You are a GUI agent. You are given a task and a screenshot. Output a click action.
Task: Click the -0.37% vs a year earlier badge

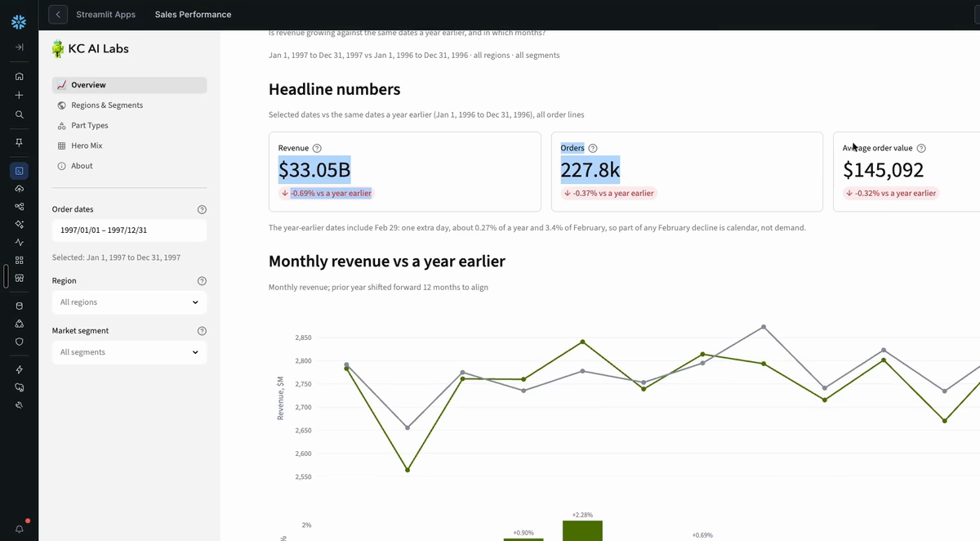pyautogui.click(x=608, y=194)
